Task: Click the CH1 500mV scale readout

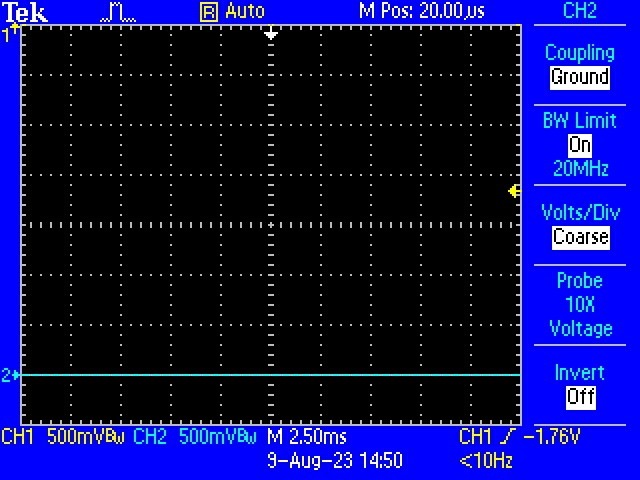Action: click(x=63, y=437)
